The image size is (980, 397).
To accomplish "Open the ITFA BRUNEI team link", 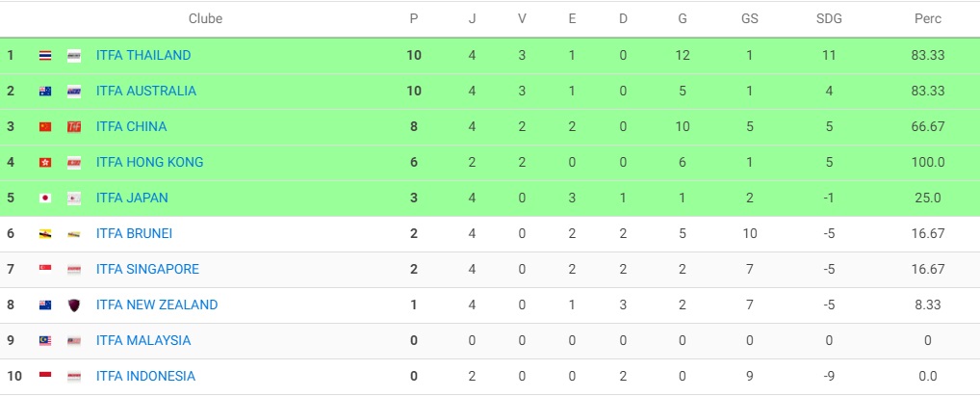I will (135, 234).
